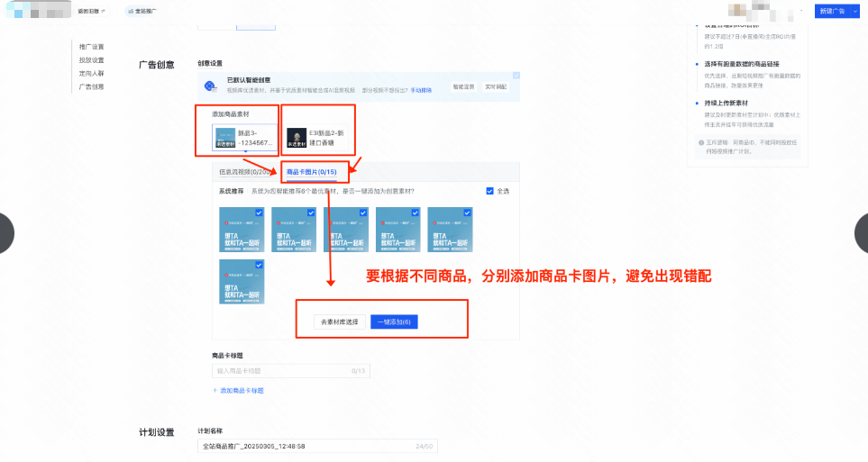Click the 系统推荐 label
The image size is (868, 462).
click(x=231, y=192)
